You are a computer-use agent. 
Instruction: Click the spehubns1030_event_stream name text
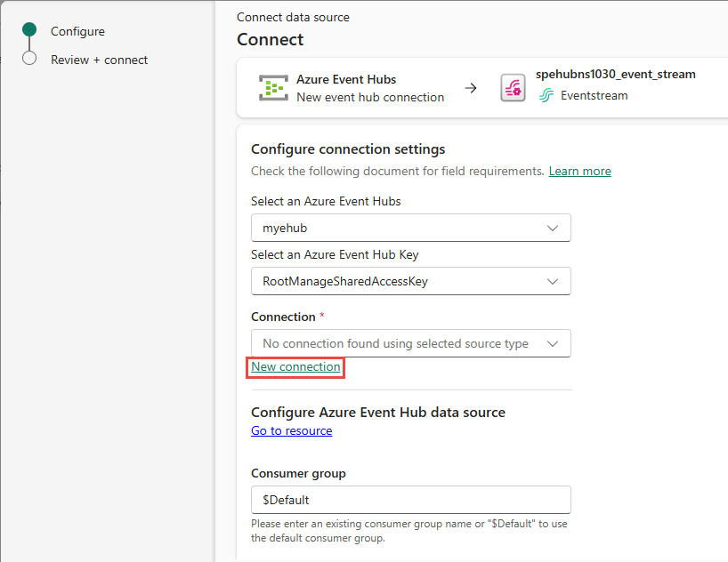point(615,75)
